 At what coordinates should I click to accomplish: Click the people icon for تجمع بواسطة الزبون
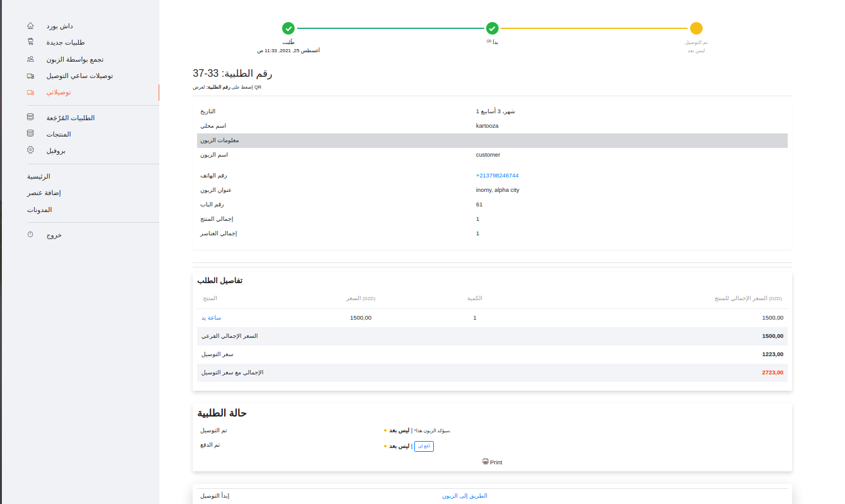tap(30, 59)
